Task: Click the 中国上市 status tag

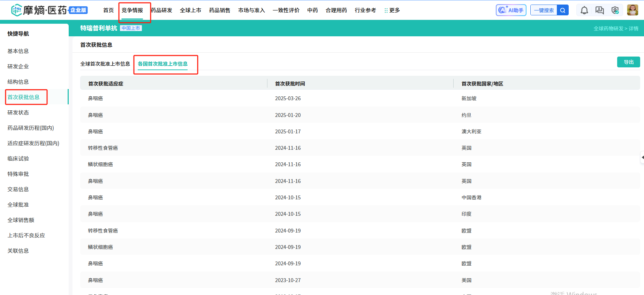Action: click(x=131, y=28)
